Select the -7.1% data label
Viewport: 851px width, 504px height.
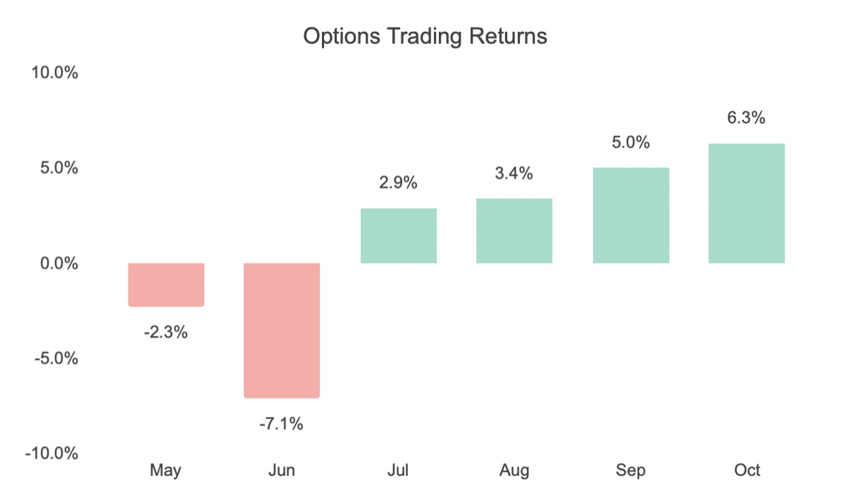point(282,424)
